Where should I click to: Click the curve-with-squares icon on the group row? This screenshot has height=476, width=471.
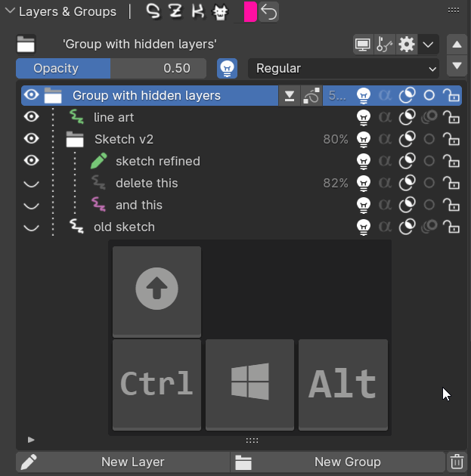point(311,96)
